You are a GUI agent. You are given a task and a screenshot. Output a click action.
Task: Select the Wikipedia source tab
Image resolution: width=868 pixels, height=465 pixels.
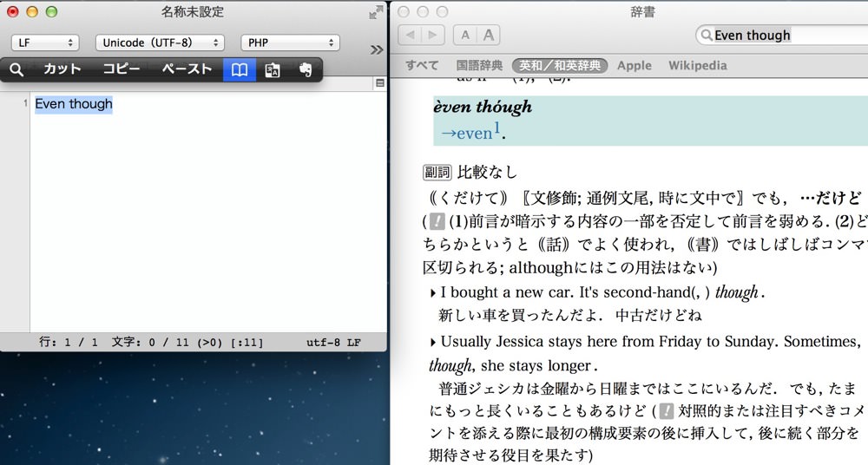click(x=698, y=65)
